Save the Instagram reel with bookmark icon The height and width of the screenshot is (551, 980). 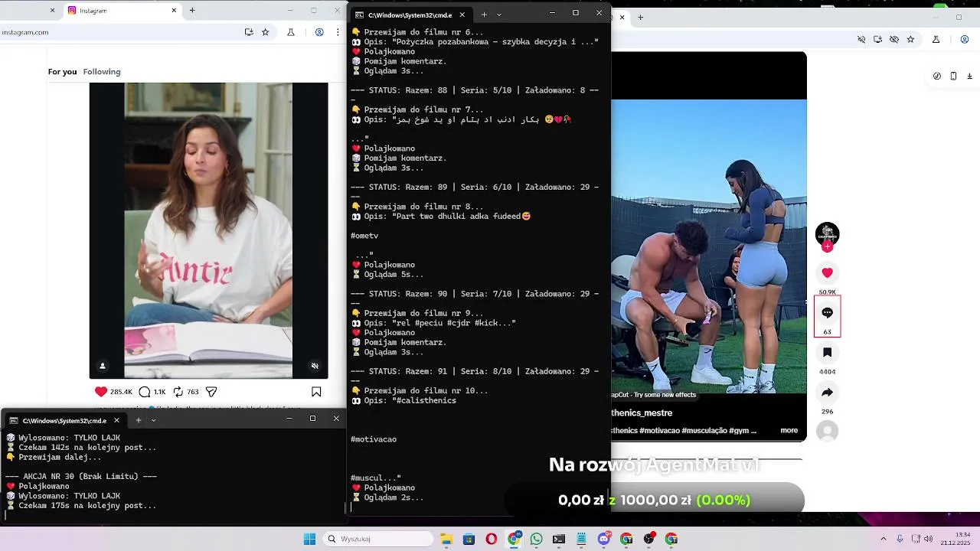coord(316,392)
